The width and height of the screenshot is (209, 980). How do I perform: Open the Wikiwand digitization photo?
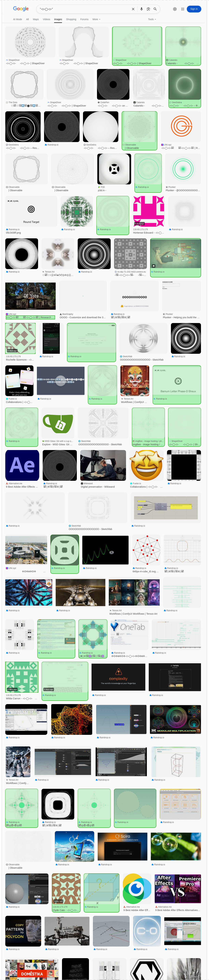103,465
